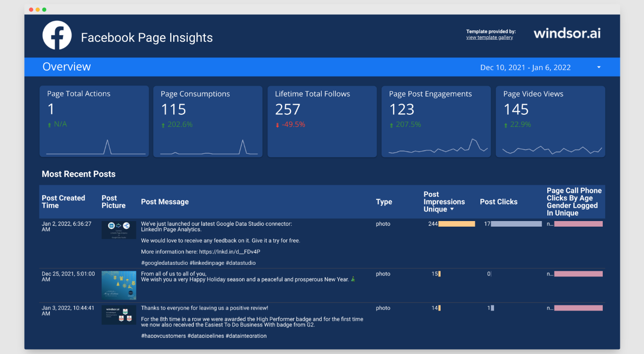Image resolution: width=644 pixels, height=354 pixels.
Task: Click the Dec 10, 2021 - Jan 6, 2022 date range
Action: (x=525, y=67)
